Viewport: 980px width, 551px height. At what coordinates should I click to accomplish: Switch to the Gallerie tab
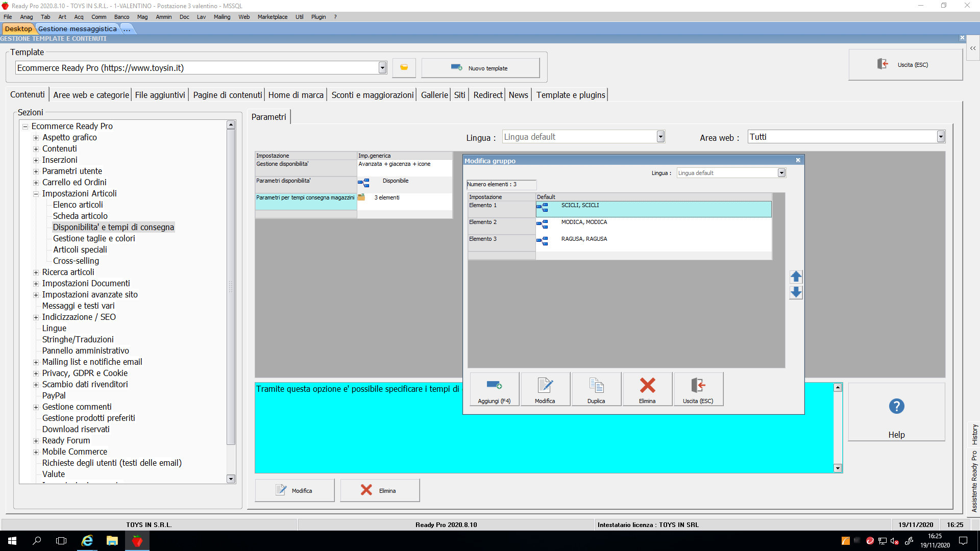pos(434,95)
